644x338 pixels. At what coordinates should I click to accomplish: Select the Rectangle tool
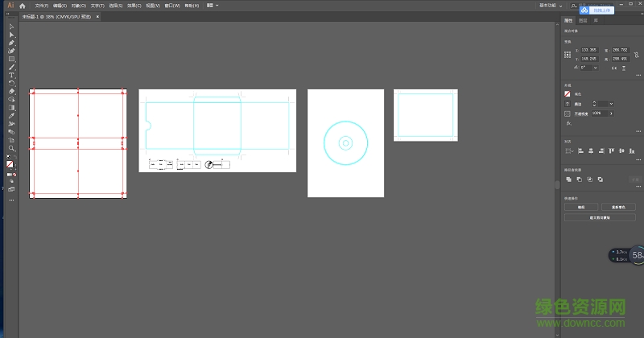pyautogui.click(x=11, y=59)
